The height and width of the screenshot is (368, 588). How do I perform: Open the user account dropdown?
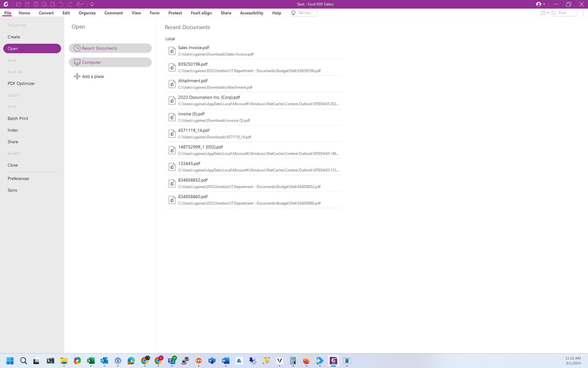541,4
